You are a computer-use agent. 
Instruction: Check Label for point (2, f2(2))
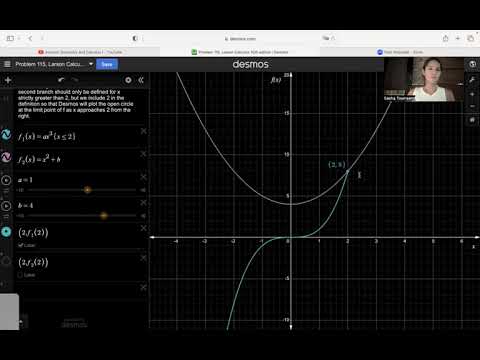pos(20,275)
